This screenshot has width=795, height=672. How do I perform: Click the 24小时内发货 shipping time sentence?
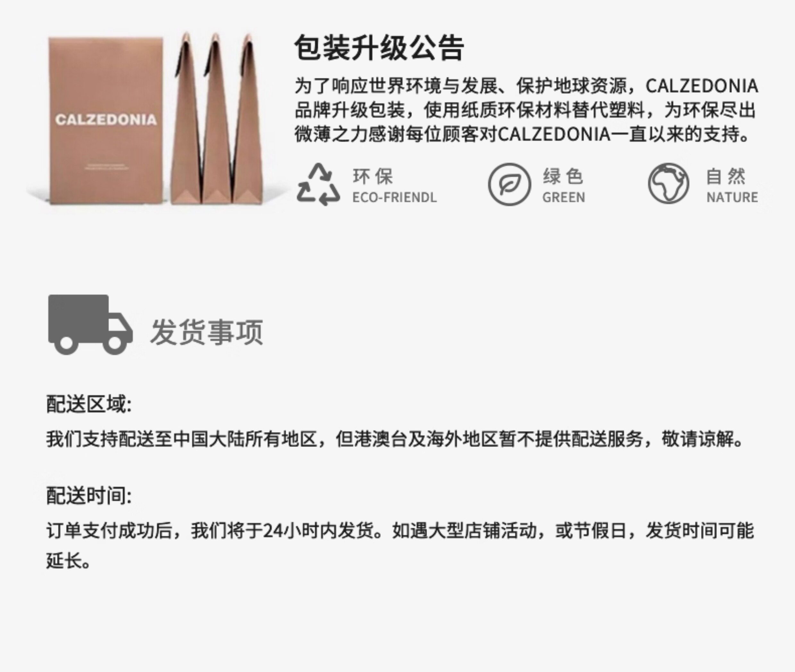coord(400,531)
